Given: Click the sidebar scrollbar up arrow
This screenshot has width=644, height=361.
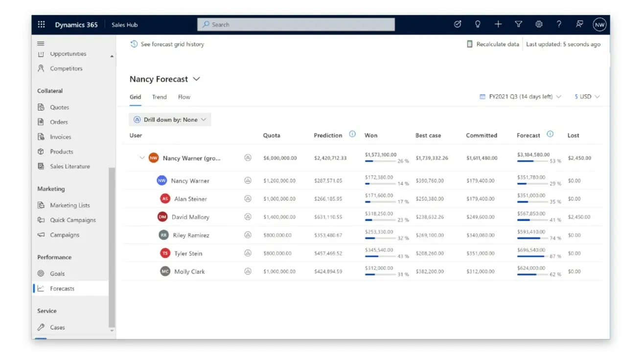Looking at the screenshot, I should [x=112, y=57].
